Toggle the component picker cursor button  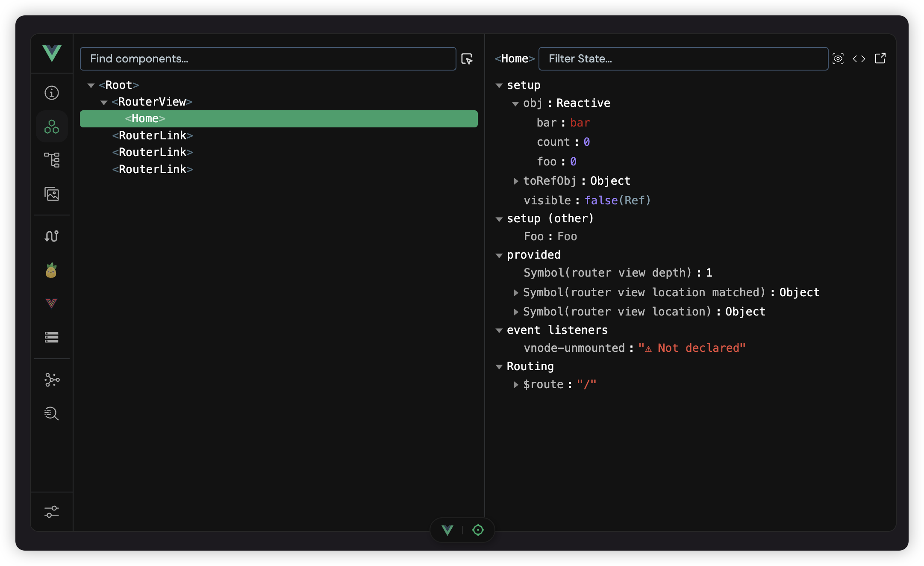tap(467, 59)
